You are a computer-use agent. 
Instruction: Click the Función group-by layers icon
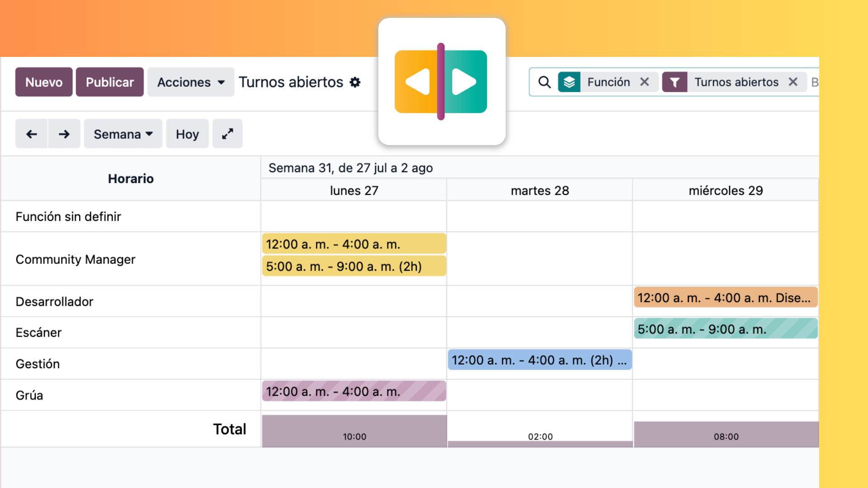tap(569, 82)
